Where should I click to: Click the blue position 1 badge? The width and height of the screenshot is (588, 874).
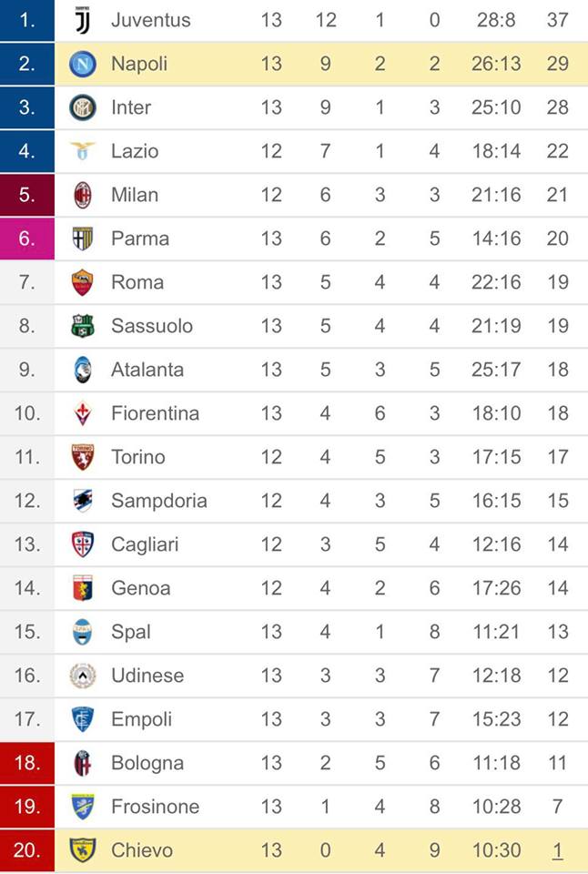click(x=27, y=20)
